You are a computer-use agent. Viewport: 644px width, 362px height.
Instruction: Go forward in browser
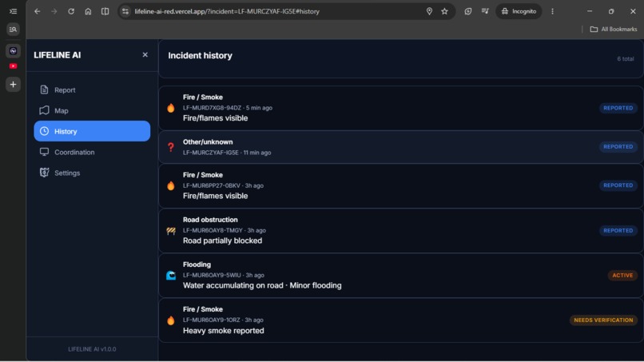pos(54,11)
